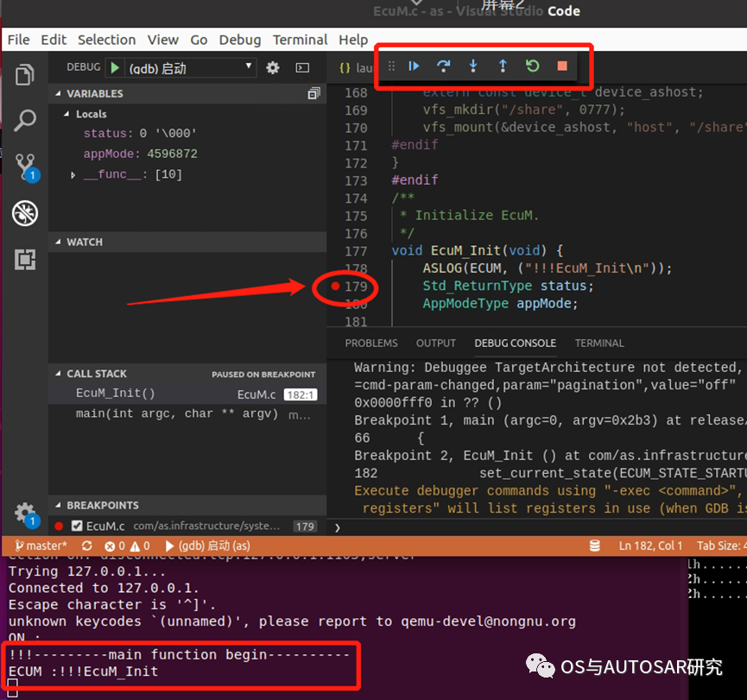Continue execution in the debug toolbar
The width and height of the screenshot is (747, 700).
click(414, 66)
